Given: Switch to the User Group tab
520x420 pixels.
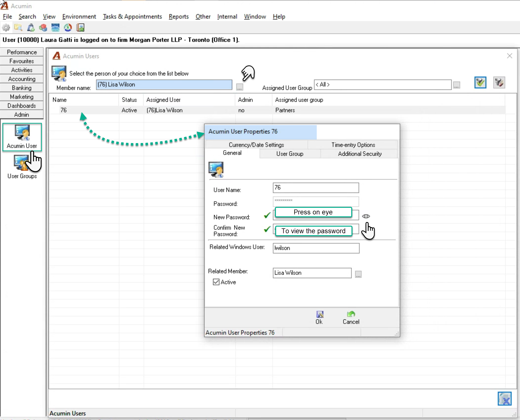Looking at the screenshot, I should (x=290, y=154).
